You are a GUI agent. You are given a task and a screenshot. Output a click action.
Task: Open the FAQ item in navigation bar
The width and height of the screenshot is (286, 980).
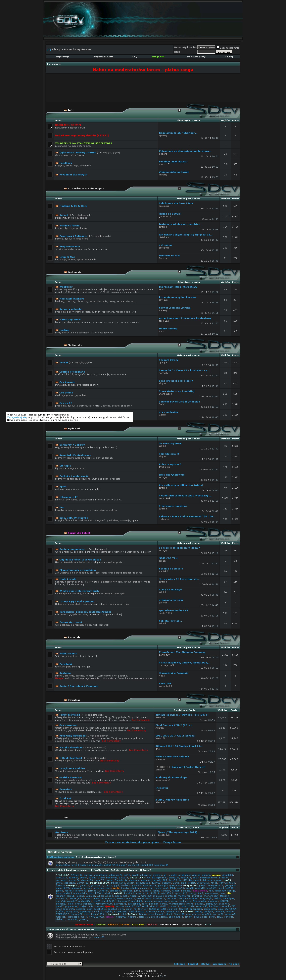click(x=135, y=57)
